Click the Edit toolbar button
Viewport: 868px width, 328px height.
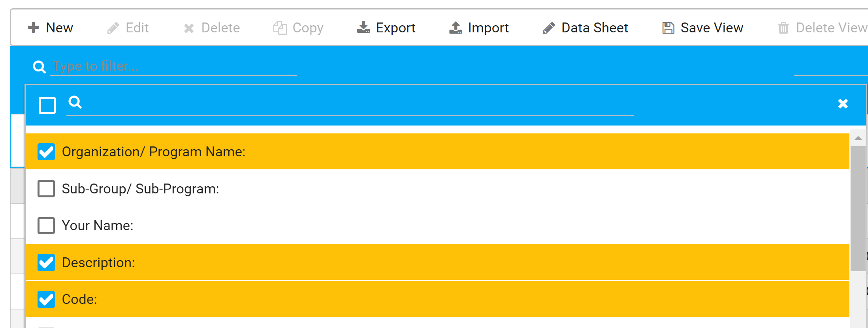click(128, 28)
